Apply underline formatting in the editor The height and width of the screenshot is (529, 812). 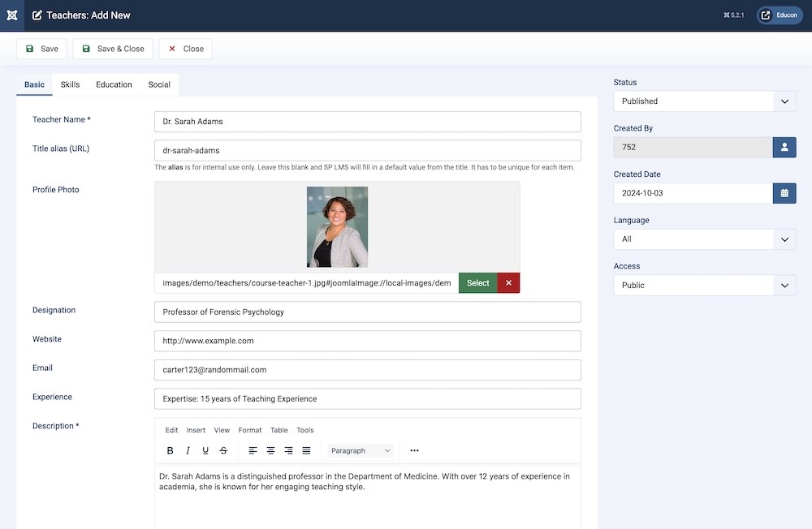[205, 450]
